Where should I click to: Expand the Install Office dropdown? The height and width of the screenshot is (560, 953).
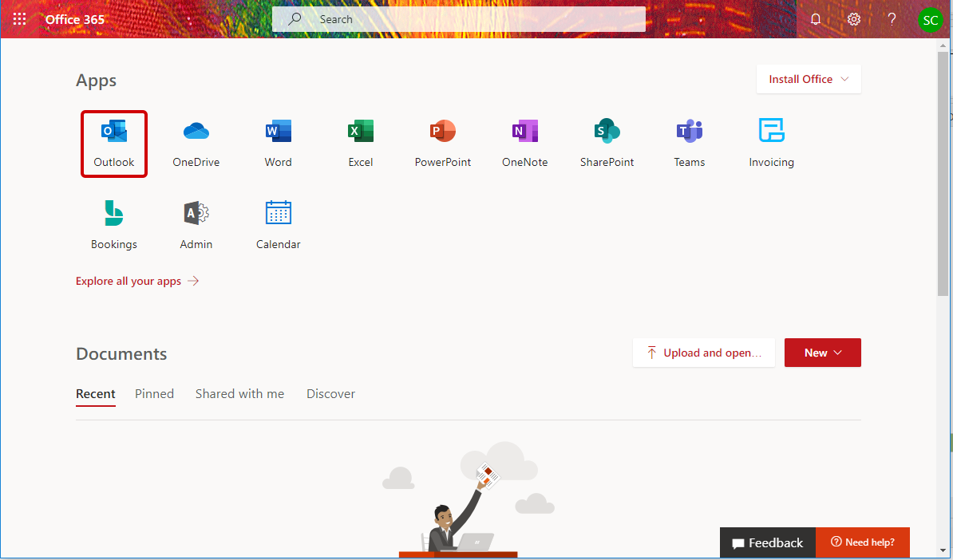pyautogui.click(x=808, y=79)
